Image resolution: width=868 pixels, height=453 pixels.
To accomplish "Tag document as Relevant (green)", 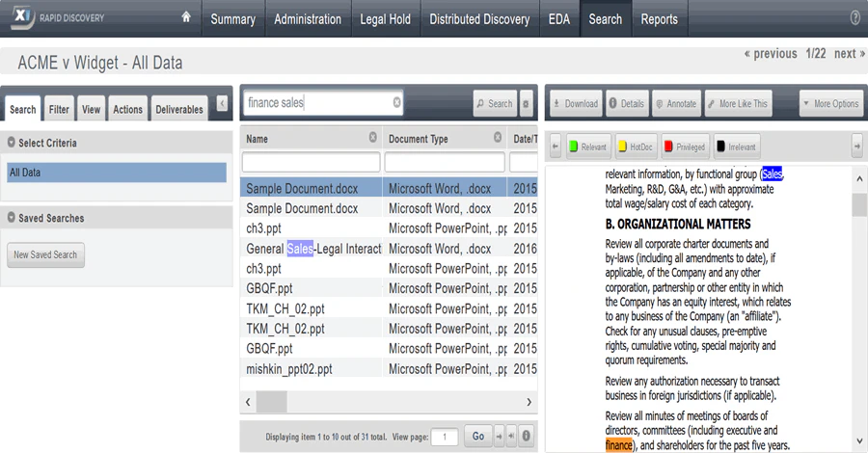I will 588,147.
